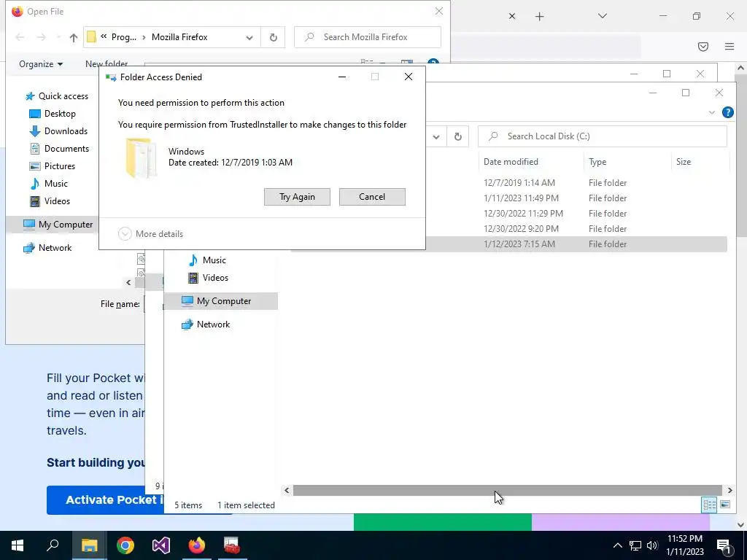
Task: Select My Computer in Explorer window sidebar
Action: [x=221, y=301]
